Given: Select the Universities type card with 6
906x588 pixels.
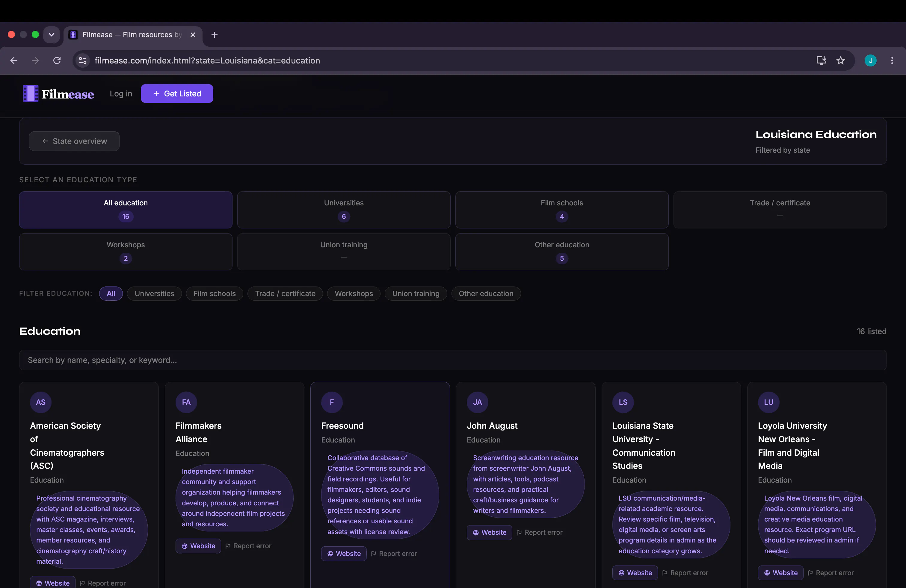Looking at the screenshot, I should [344, 210].
